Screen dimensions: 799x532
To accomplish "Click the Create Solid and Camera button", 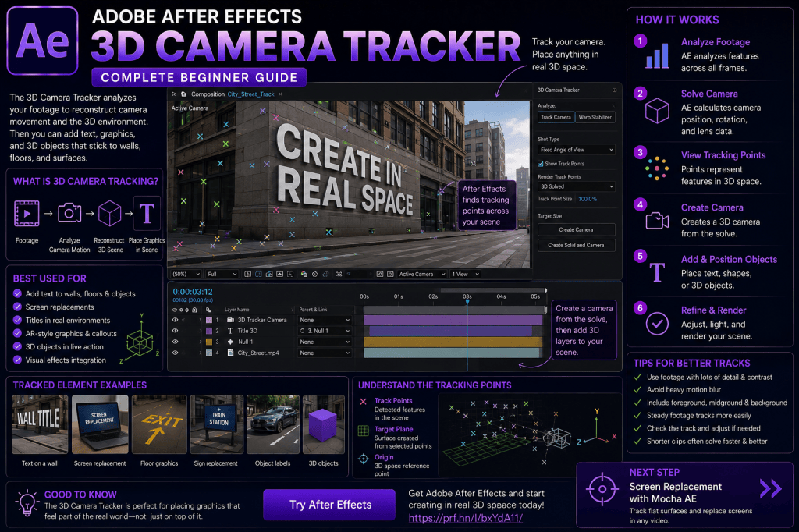I will pos(577,245).
